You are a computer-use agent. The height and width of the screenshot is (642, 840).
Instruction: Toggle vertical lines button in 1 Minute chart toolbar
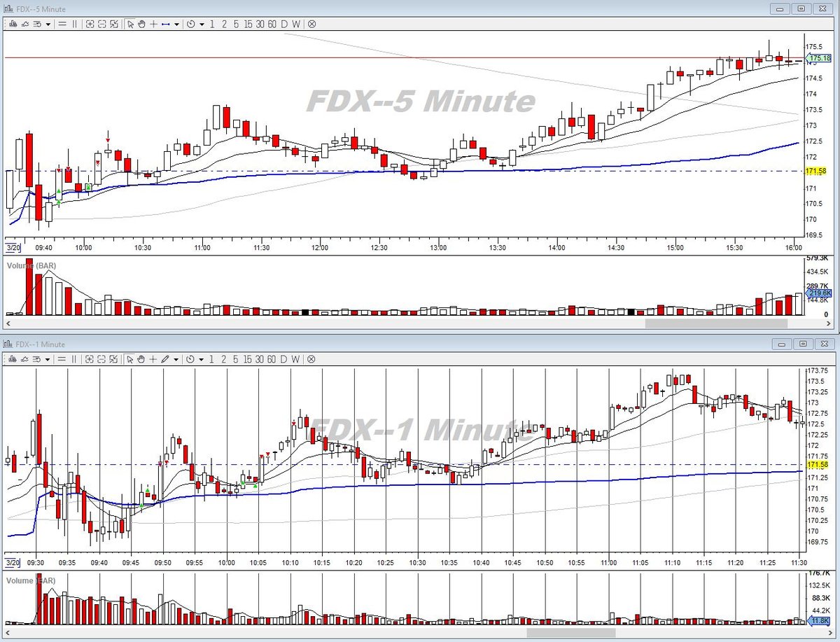point(73,360)
